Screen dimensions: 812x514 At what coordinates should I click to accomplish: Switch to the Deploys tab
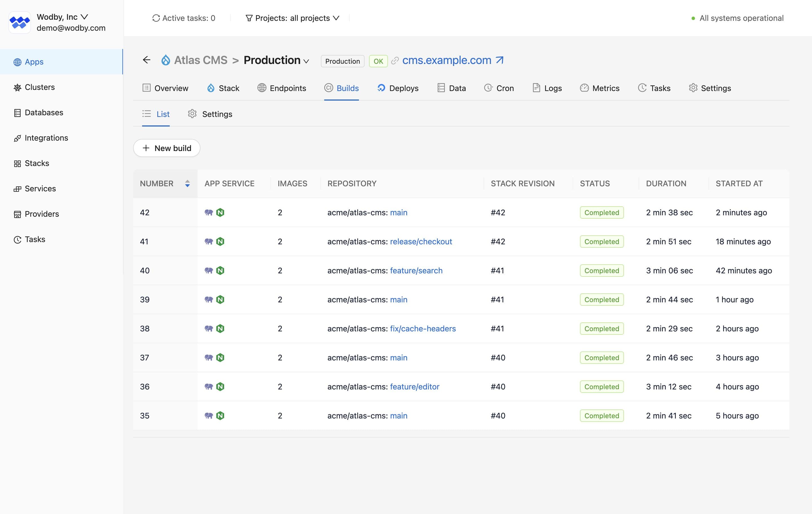click(398, 88)
